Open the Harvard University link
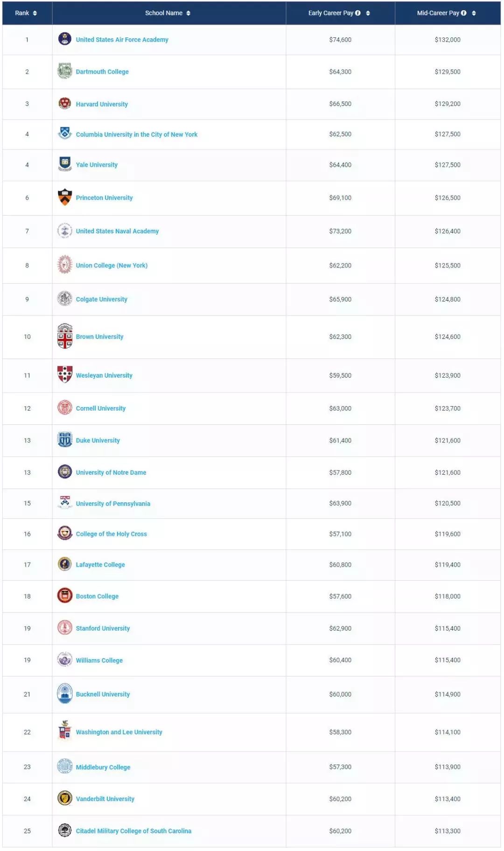 (x=102, y=104)
